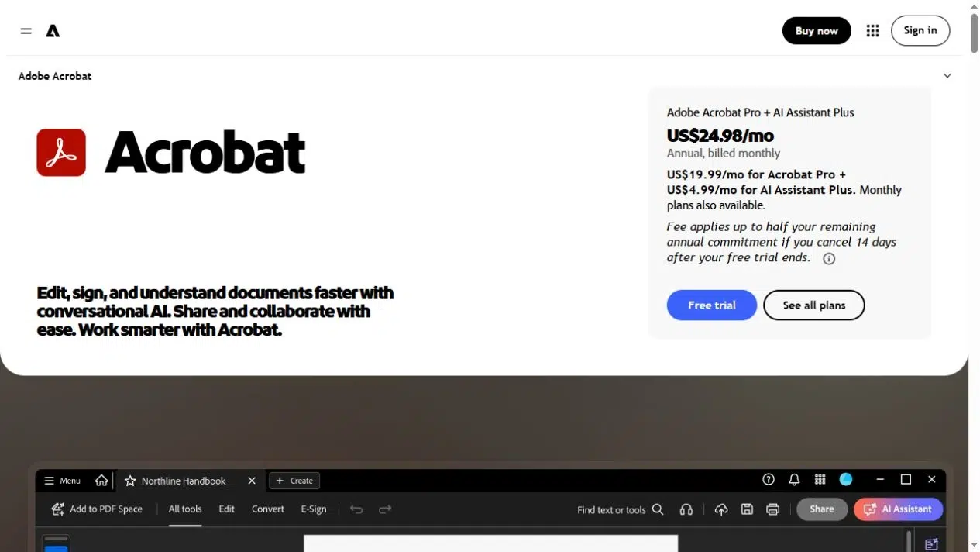
Task: Click the Home icon in Acrobat window
Action: [x=101, y=481]
